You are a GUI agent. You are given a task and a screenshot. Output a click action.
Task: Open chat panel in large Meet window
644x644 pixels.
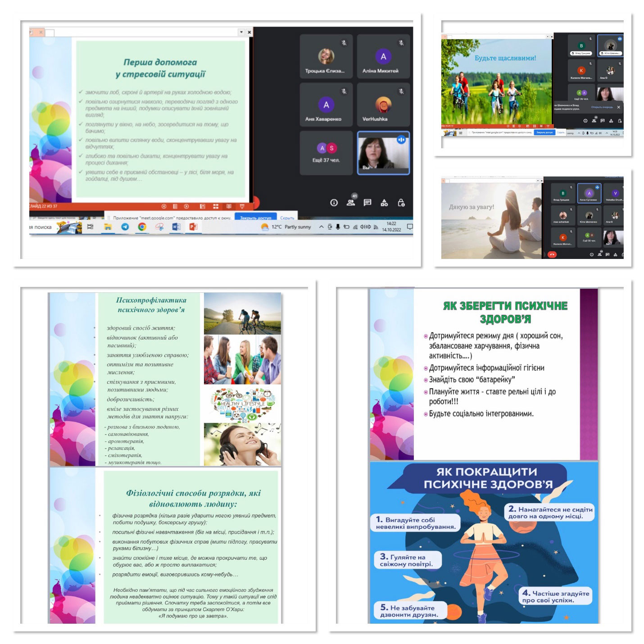click(x=367, y=203)
